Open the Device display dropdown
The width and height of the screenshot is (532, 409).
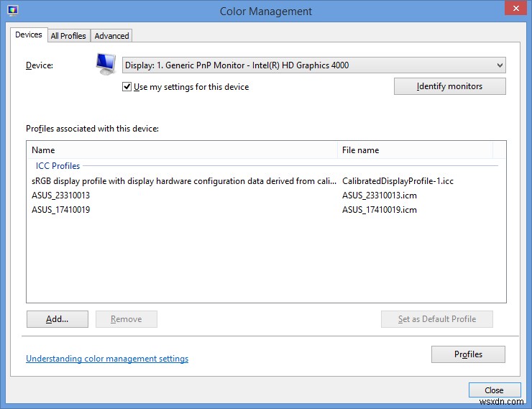[x=314, y=65]
